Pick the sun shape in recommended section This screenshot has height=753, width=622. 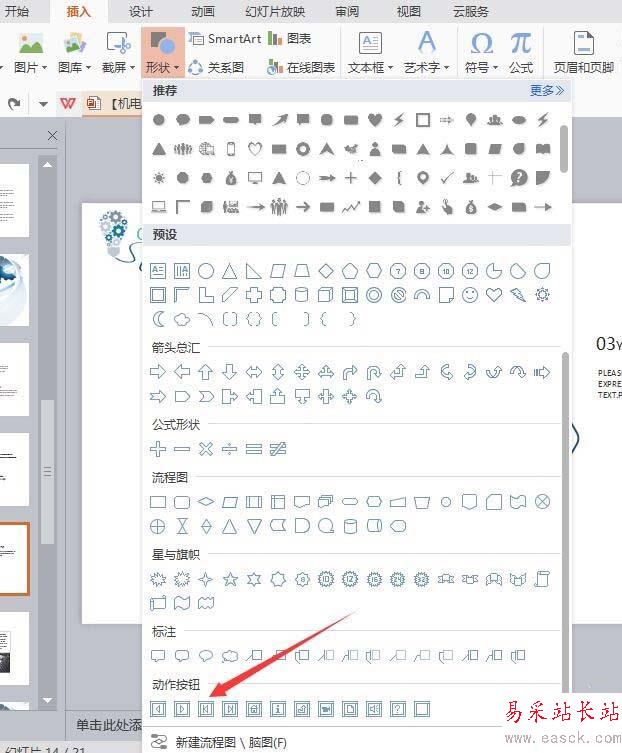tap(159, 178)
